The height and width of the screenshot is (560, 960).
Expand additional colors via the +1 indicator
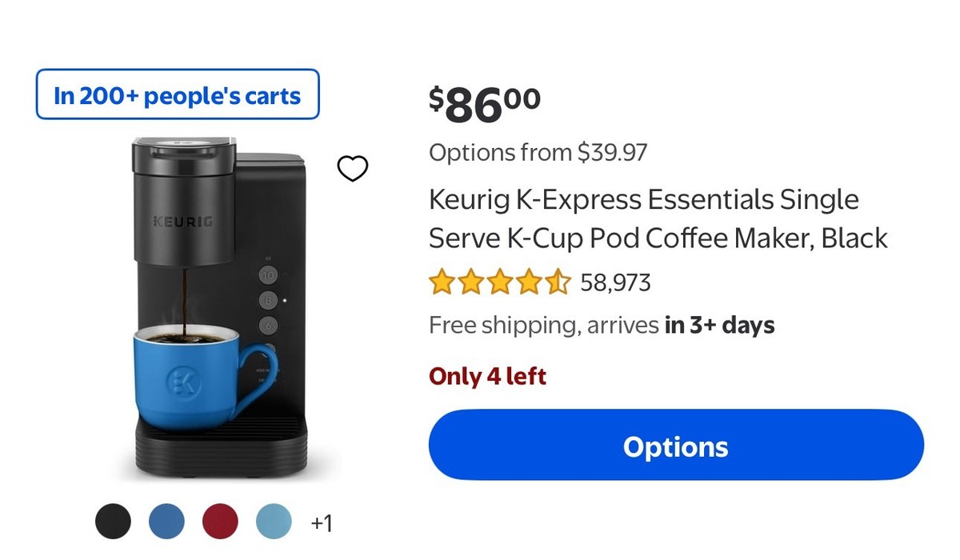pyautogui.click(x=322, y=522)
